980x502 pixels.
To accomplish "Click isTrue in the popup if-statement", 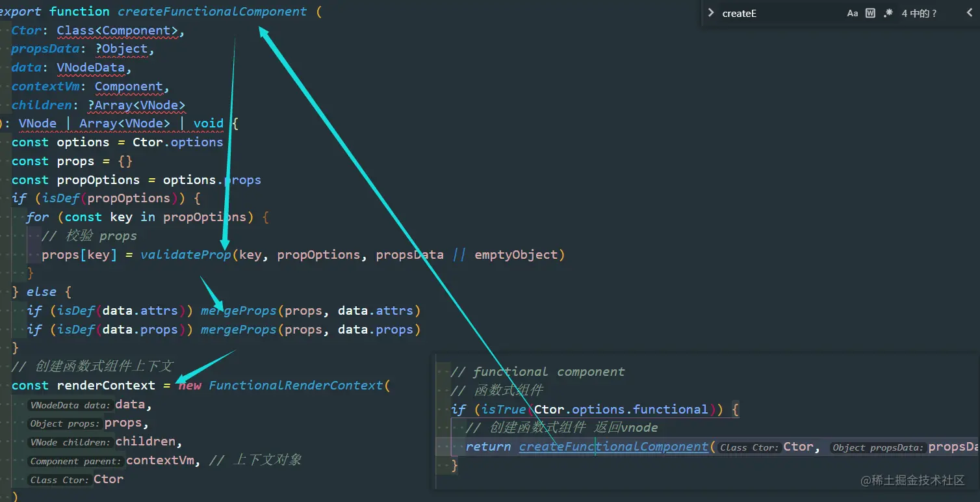I will click(x=504, y=409).
